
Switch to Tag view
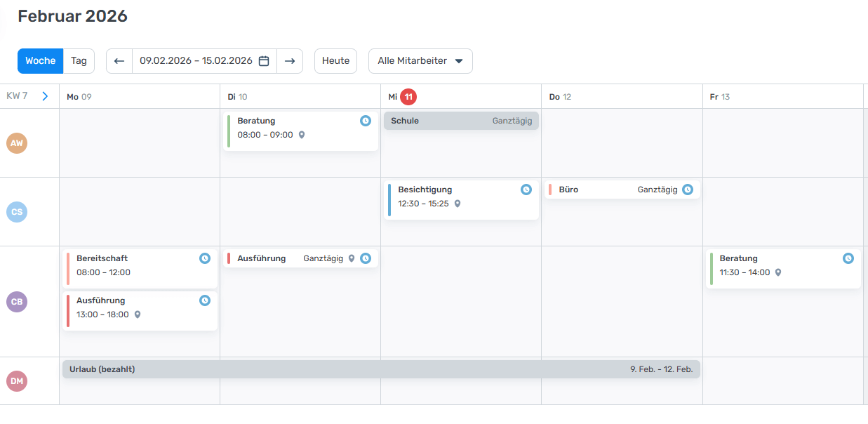[79, 61]
